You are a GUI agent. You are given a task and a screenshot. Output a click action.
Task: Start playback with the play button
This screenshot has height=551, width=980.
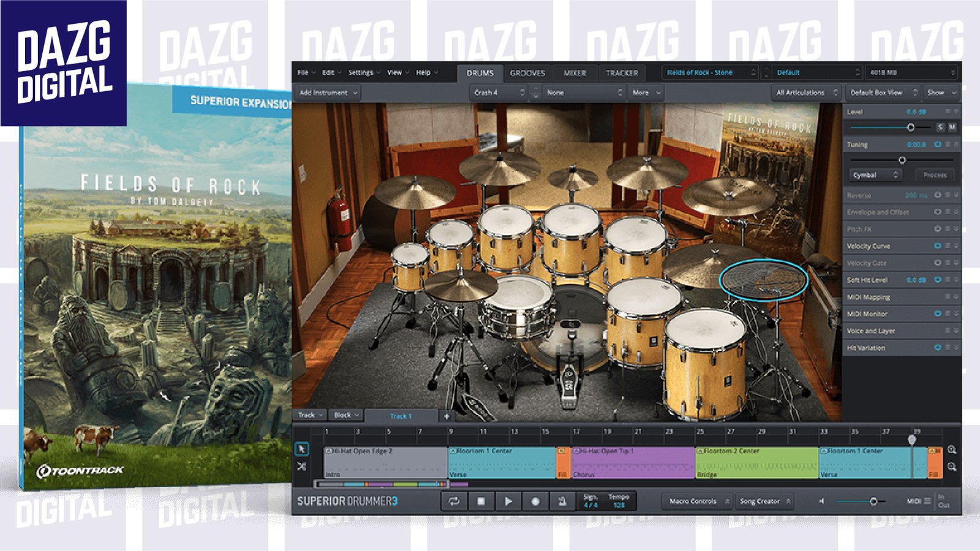[508, 501]
